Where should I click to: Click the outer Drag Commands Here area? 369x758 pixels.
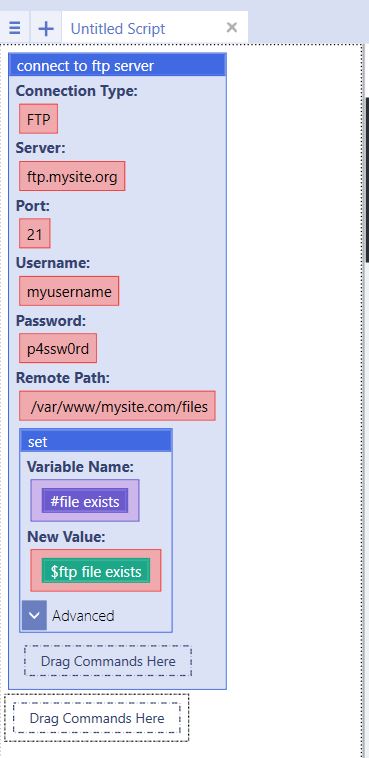97,718
